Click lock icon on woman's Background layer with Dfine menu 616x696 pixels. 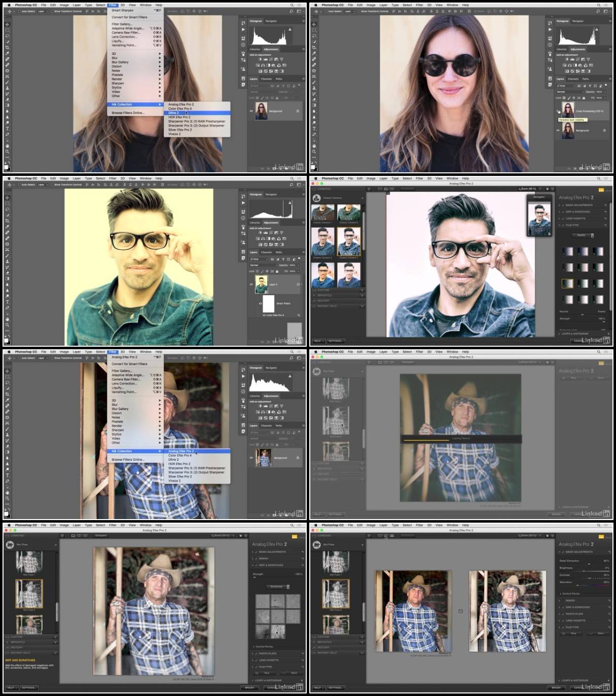pyautogui.click(x=298, y=111)
